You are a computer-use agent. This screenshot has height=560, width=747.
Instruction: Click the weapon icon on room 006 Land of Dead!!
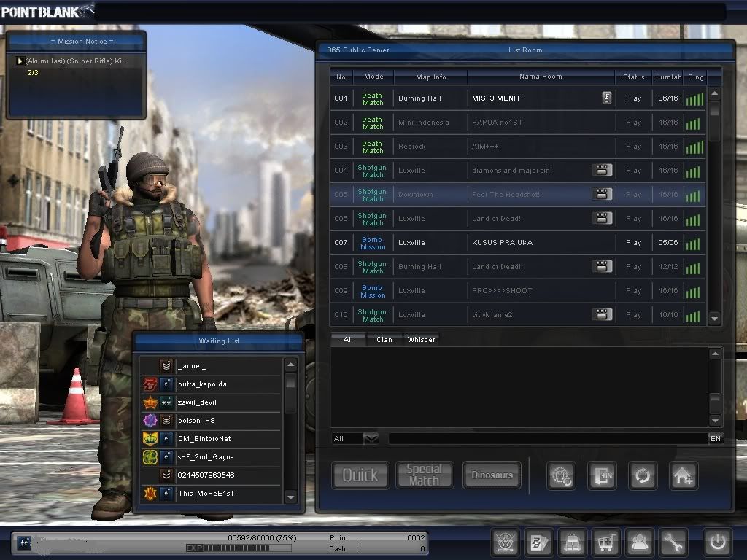point(602,218)
